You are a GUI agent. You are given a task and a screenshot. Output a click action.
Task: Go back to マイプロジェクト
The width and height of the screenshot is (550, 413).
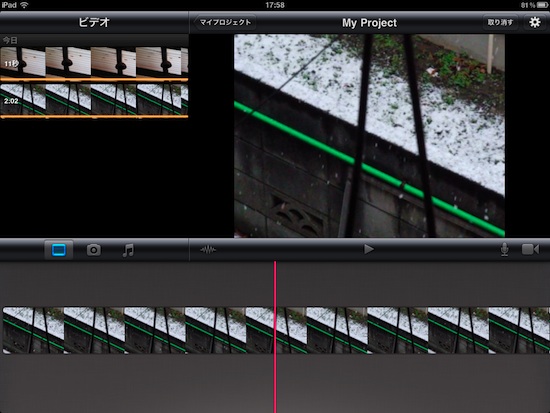[x=224, y=22]
